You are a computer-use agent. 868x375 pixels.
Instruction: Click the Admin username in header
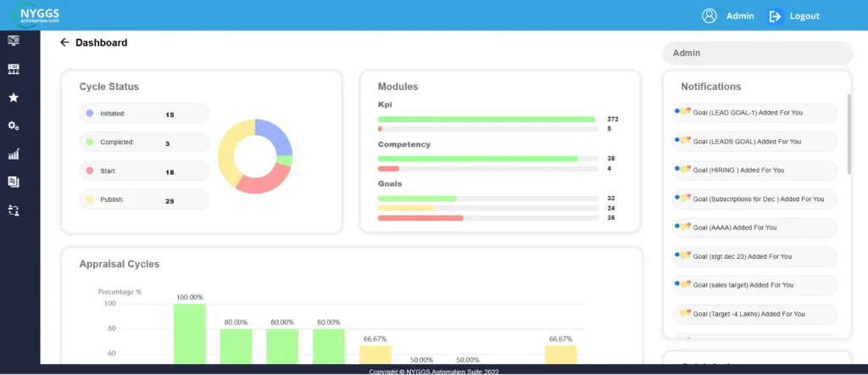point(740,16)
